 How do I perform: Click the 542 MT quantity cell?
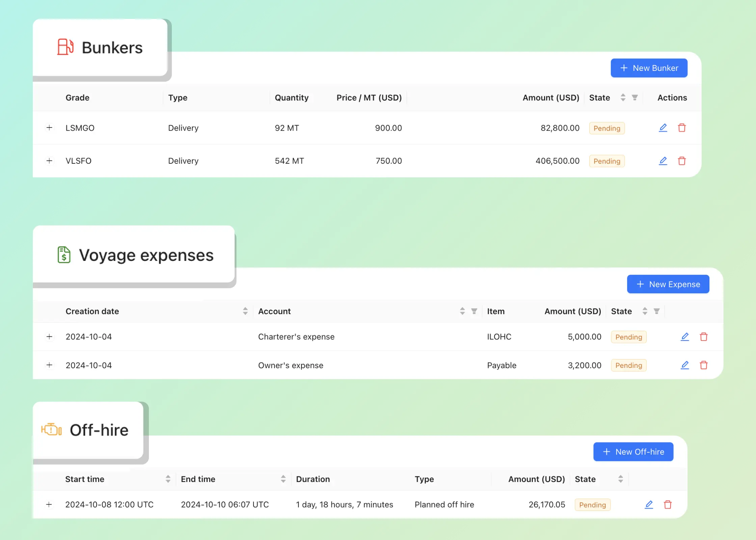289,161
